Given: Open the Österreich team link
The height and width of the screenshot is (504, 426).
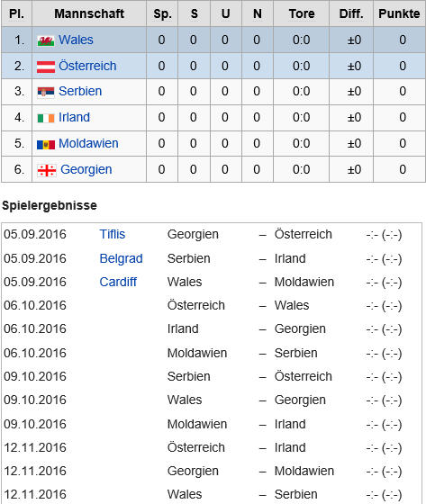Looking at the screenshot, I should coord(87,66).
